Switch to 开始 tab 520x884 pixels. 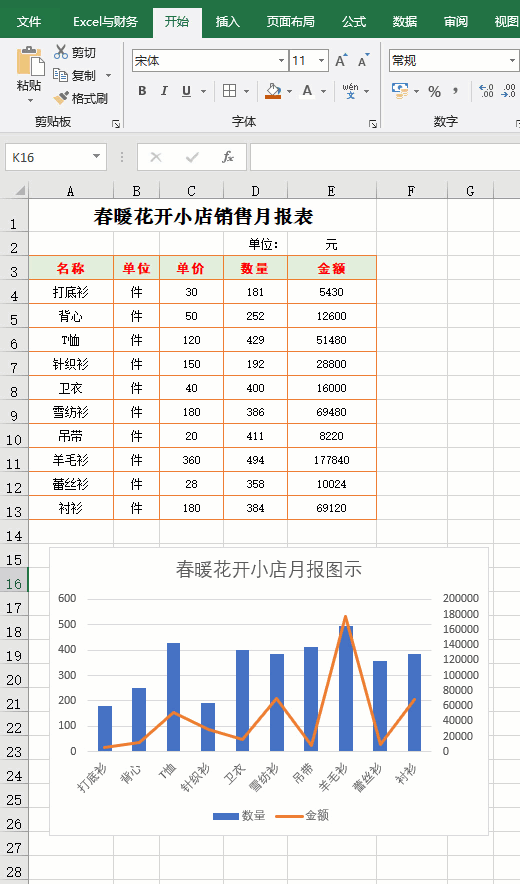click(177, 22)
